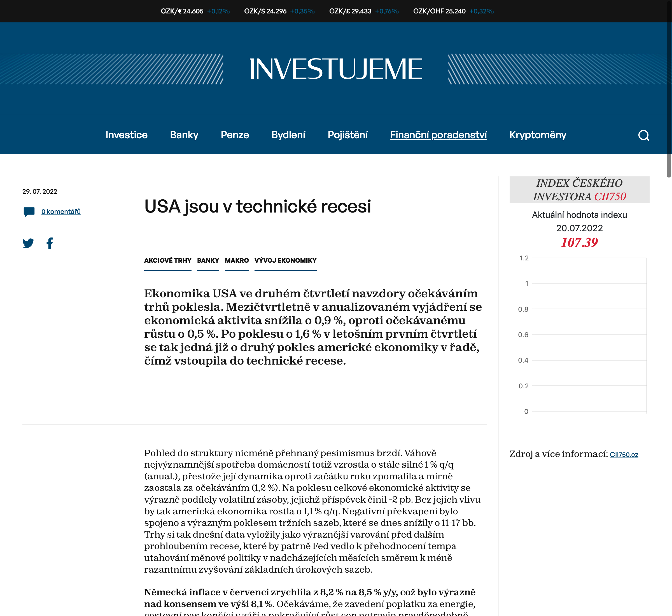The image size is (672, 616).
Task: Open Bydlení section
Action: [x=288, y=135]
